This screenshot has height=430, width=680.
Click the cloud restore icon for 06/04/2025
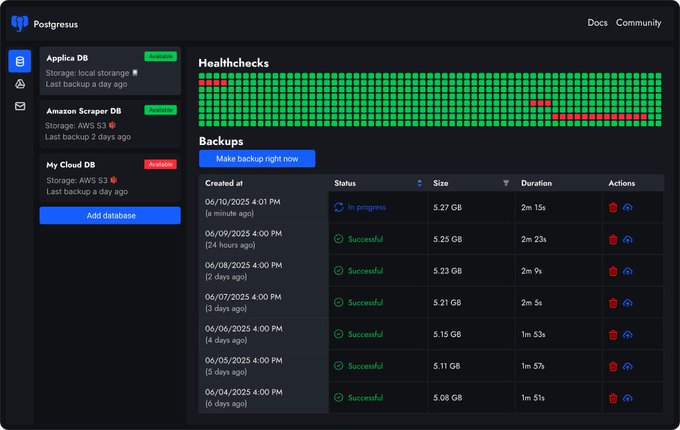click(628, 398)
